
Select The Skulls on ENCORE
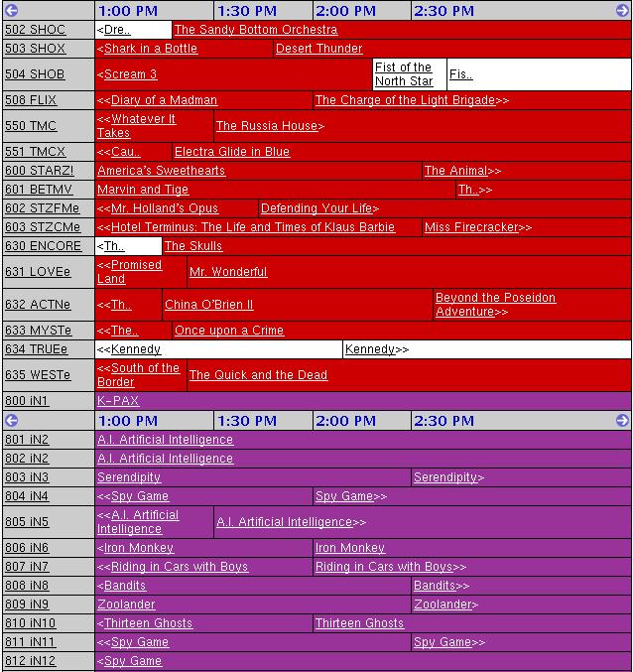tap(193, 245)
